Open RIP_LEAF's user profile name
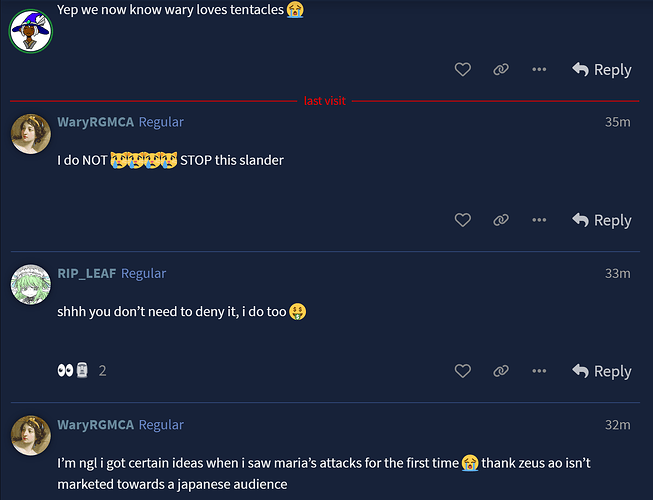653x500 pixels. click(87, 273)
